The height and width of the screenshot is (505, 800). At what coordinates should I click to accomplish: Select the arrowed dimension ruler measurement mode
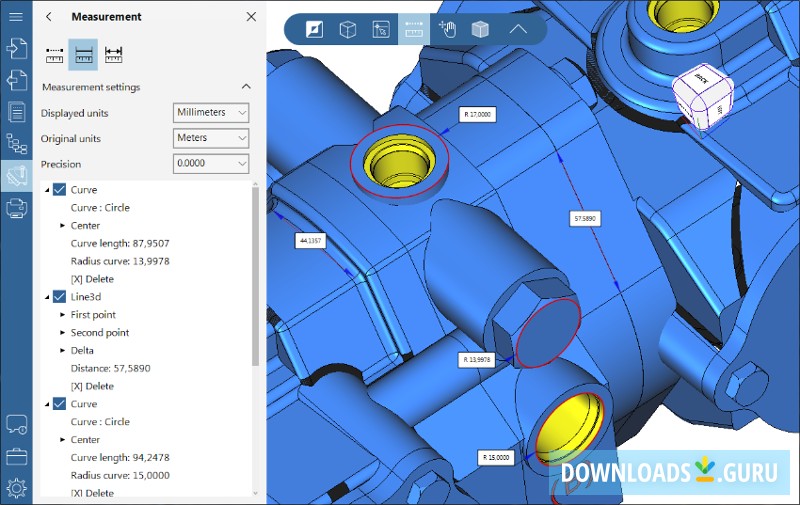[x=113, y=56]
